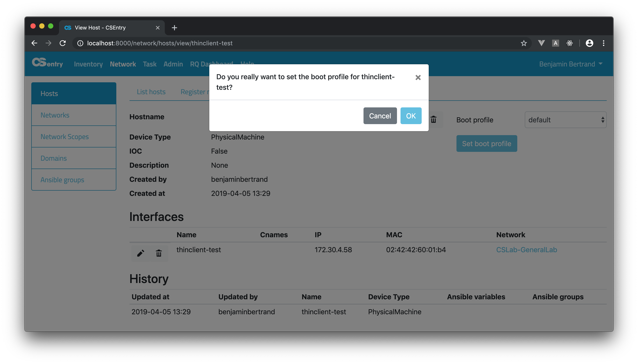
Task: Select Ansible groups in sidebar
Action: click(62, 180)
